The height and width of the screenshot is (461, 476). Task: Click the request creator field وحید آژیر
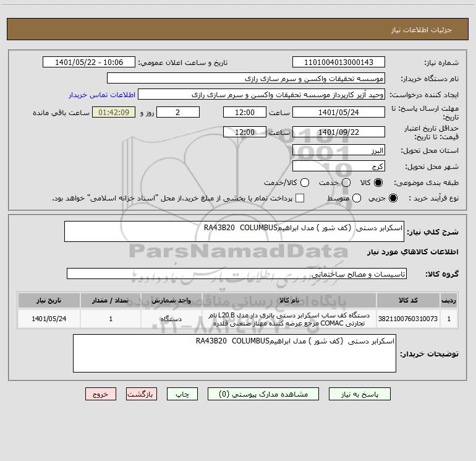tap(261, 95)
